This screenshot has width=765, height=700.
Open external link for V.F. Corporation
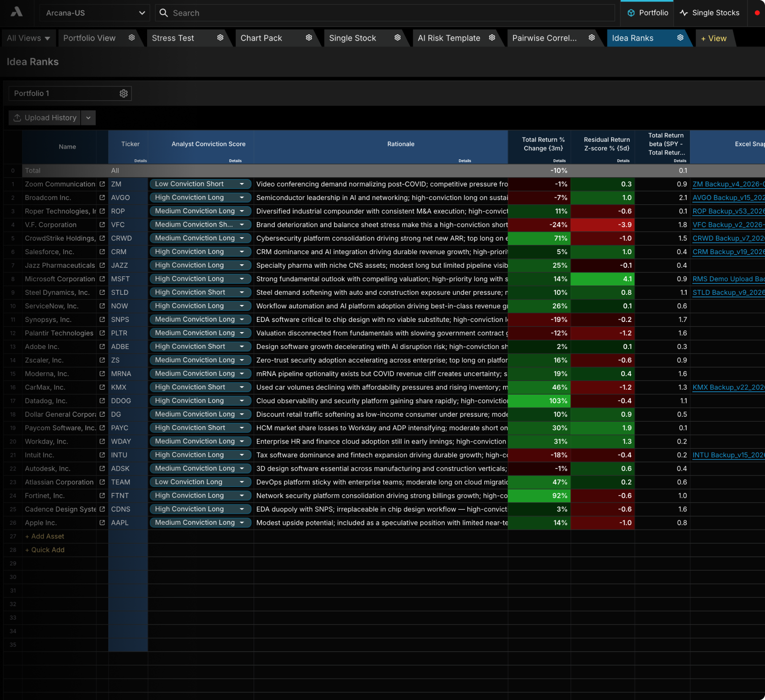click(102, 225)
